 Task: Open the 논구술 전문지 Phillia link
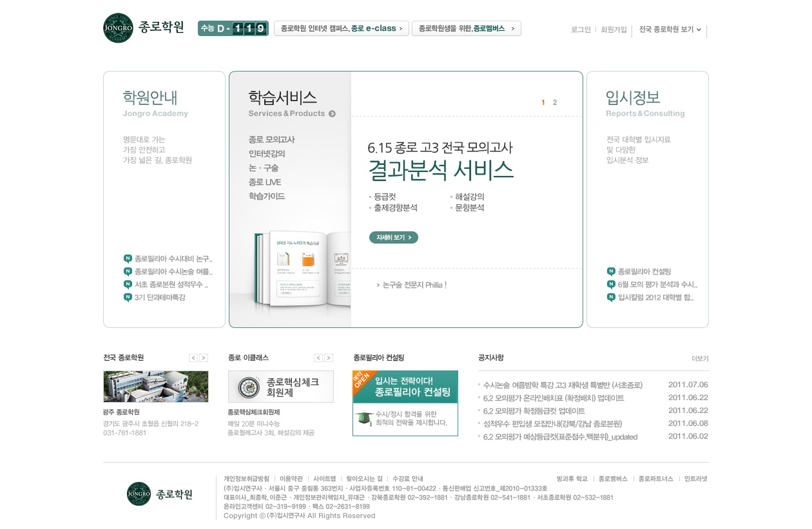(411, 285)
